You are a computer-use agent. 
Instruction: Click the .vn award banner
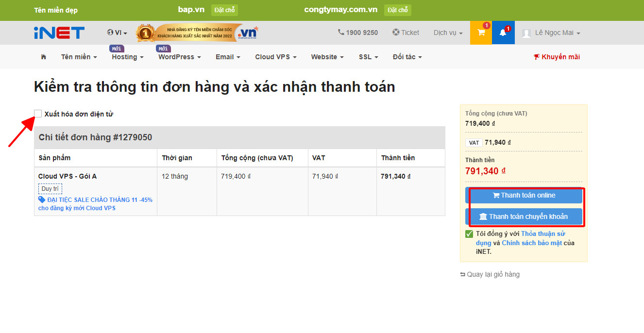click(197, 33)
